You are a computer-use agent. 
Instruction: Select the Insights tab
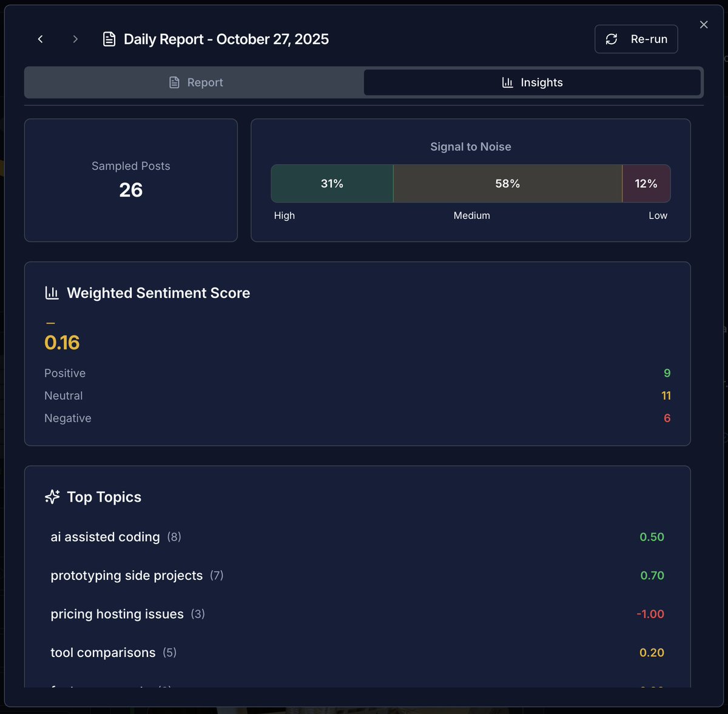coord(532,83)
